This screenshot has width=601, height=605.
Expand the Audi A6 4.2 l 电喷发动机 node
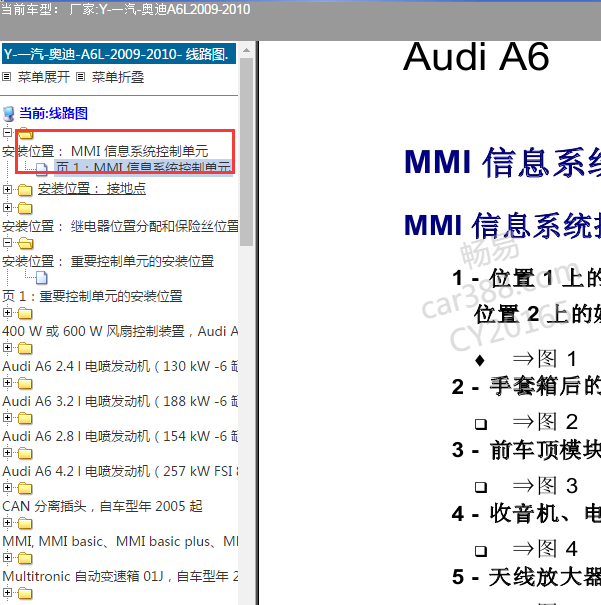pos(7,453)
